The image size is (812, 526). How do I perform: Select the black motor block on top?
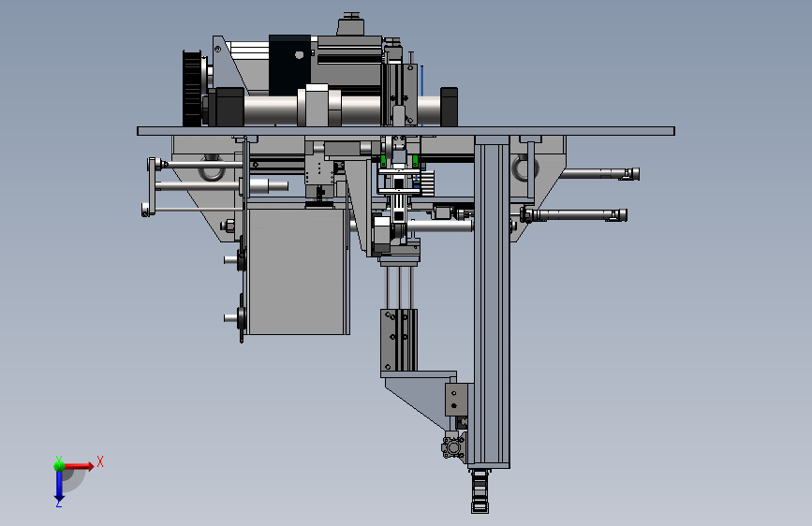(x=289, y=65)
